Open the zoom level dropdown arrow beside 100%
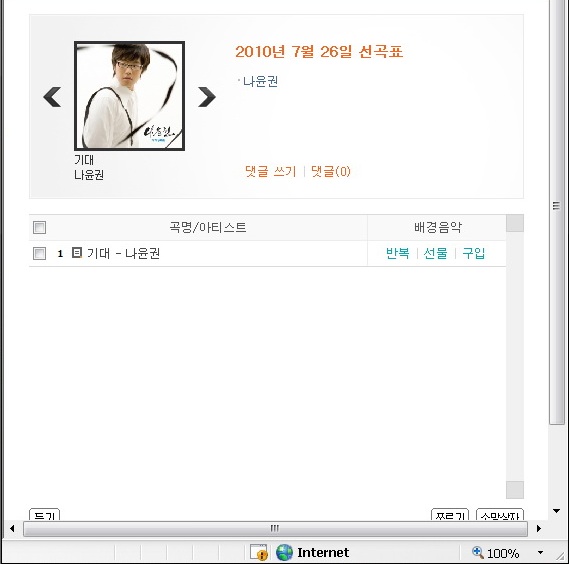This screenshot has width=569, height=564. point(540,552)
